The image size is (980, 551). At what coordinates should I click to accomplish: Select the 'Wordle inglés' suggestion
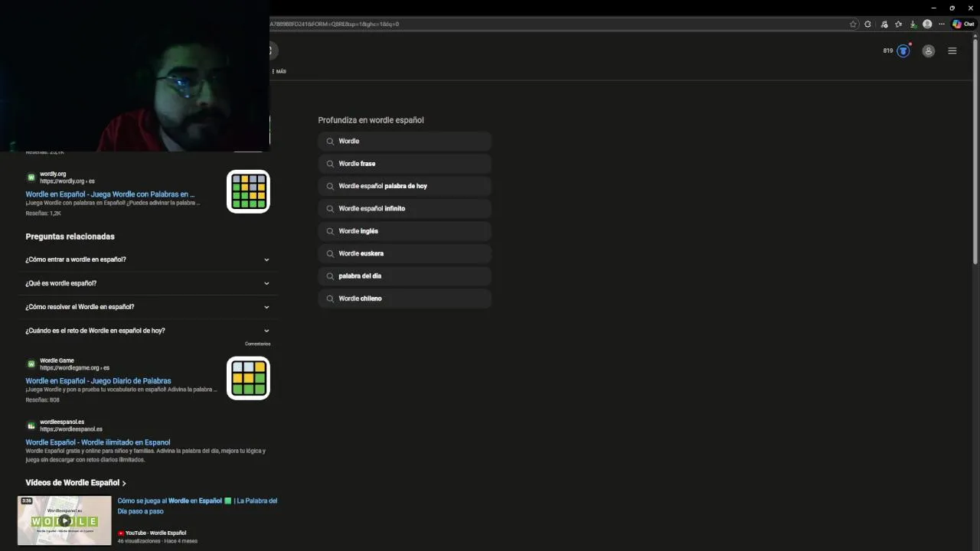[x=404, y=231]
